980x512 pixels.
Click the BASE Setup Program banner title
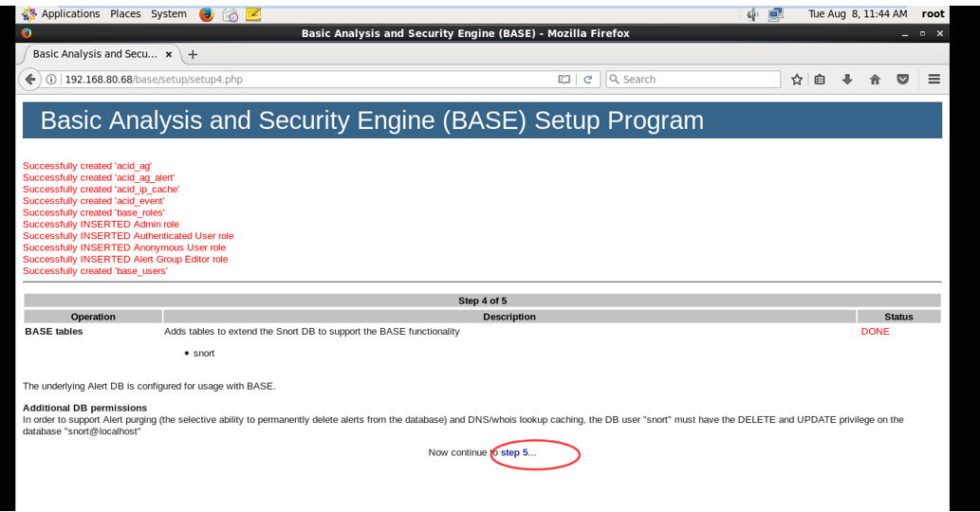pyautogui.click(x=372, y=120)
